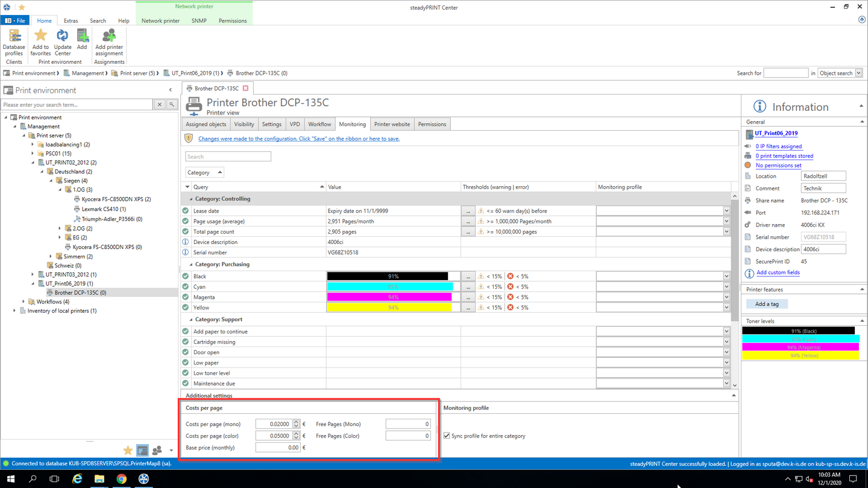Open the Assigned objects tab
Viewport: 868px width, 488px height.
(x=206, y=124)
